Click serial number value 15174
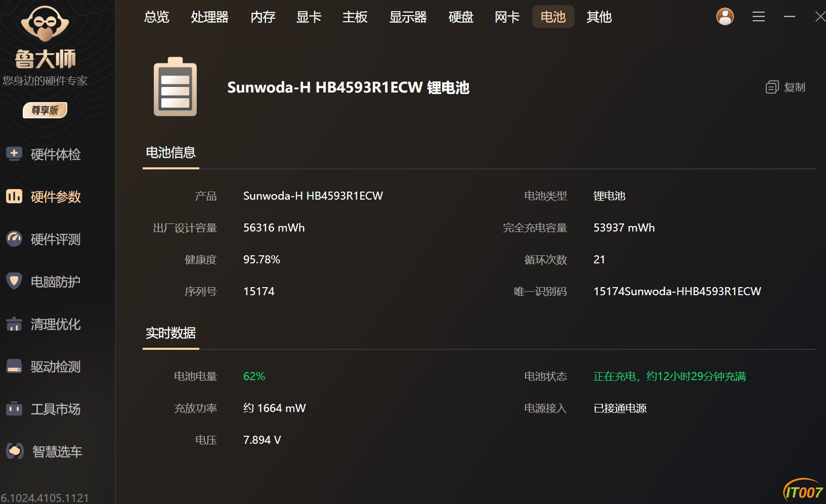Image resolution: width=826 pixels, height=504 pixels. [259, 292]
